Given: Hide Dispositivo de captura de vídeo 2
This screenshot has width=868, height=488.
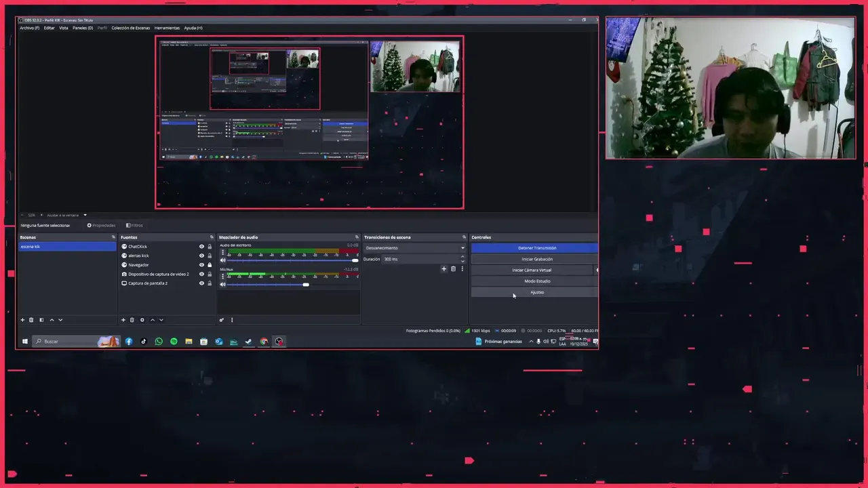Looking at the screenshot, I should coord(201,274).
